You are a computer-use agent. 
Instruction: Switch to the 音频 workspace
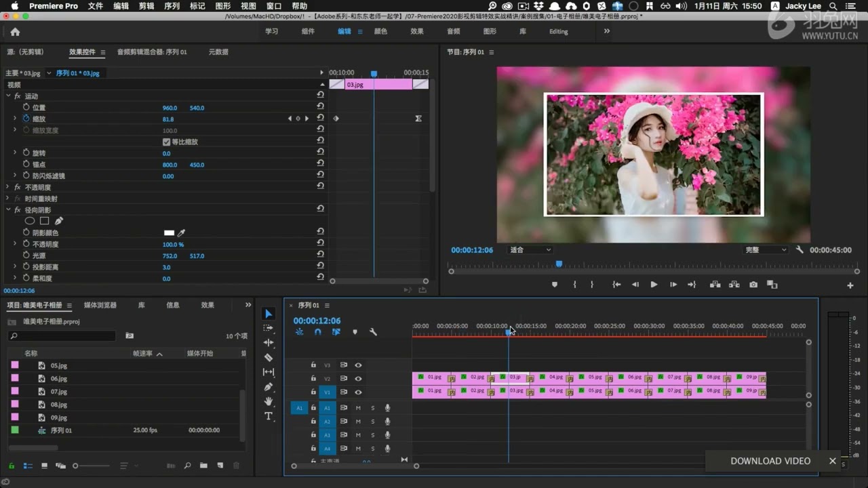pos(454,31)
